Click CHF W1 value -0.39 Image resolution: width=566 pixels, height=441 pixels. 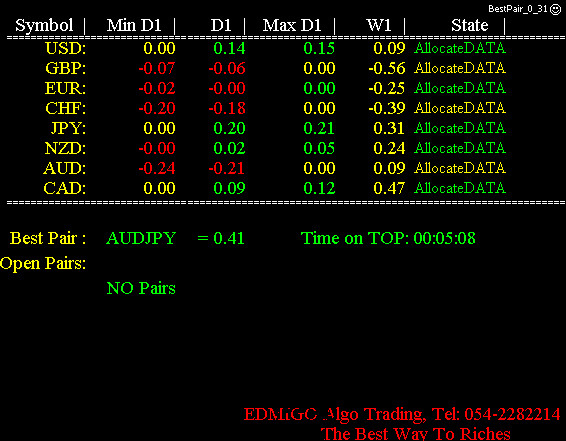[387, 108]
